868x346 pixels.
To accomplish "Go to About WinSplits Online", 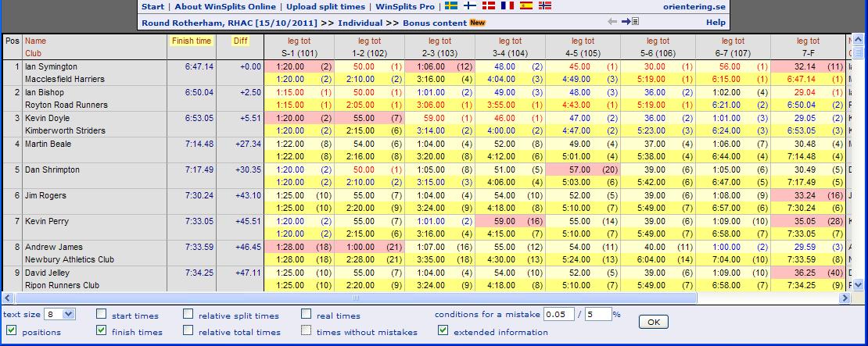I will click(226, 6).
